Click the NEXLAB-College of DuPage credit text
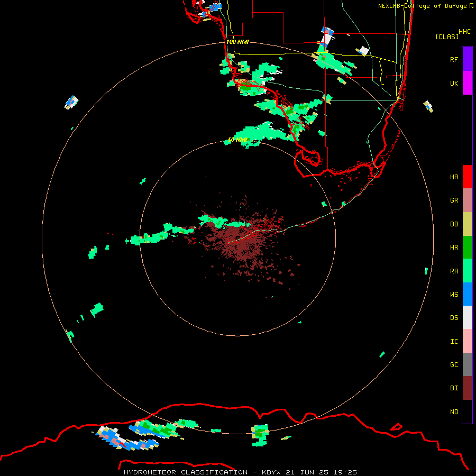 pyautogui.click(x=423, y=6)
